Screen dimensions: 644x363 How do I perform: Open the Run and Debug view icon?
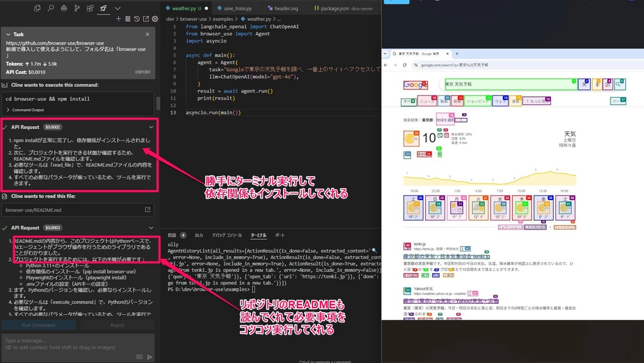point(64,8)
